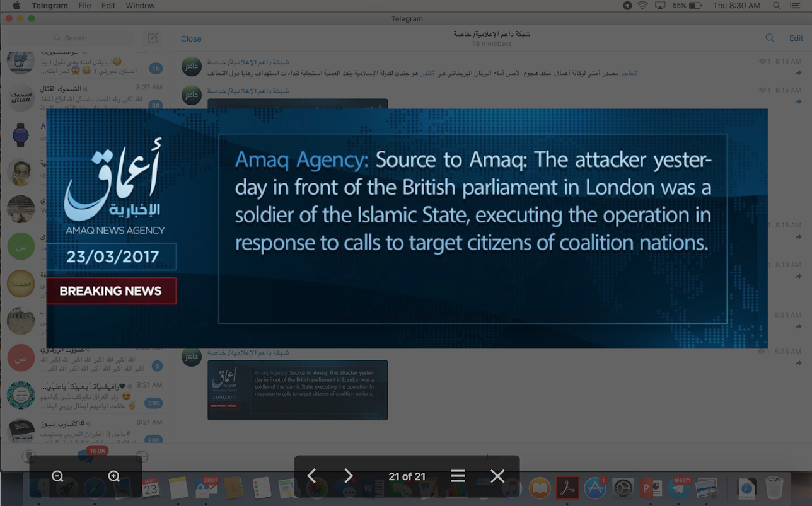812x506 pixels.
Task: Zoom in the image with the plus magnifier
Action: pos(113,476)
